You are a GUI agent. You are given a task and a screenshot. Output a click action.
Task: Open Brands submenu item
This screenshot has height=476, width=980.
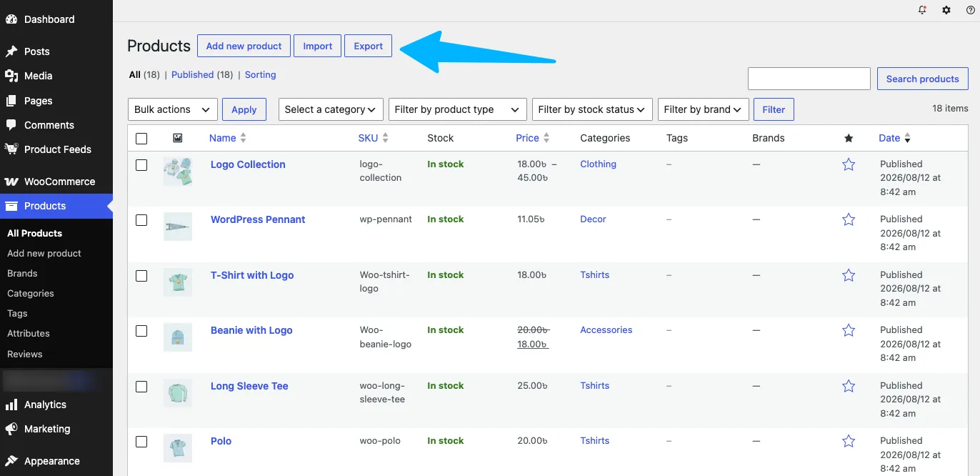pos(22,273)
